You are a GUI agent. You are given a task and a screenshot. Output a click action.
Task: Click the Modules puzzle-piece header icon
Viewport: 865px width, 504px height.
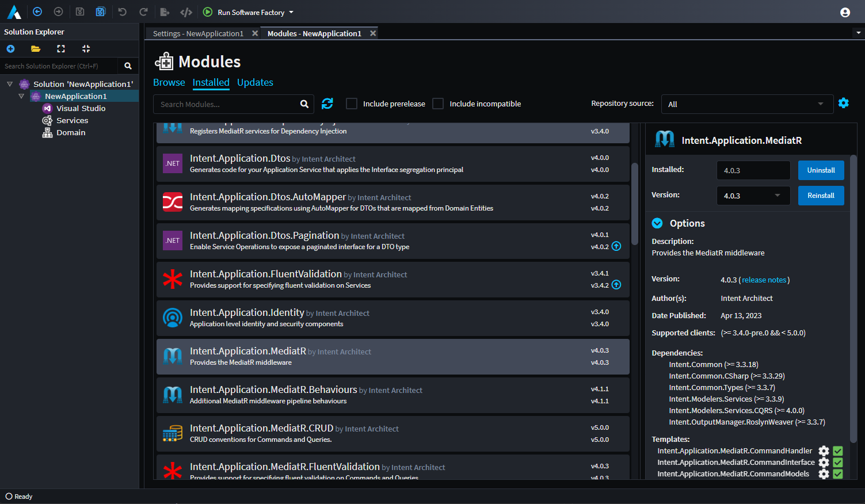[164, 62]
